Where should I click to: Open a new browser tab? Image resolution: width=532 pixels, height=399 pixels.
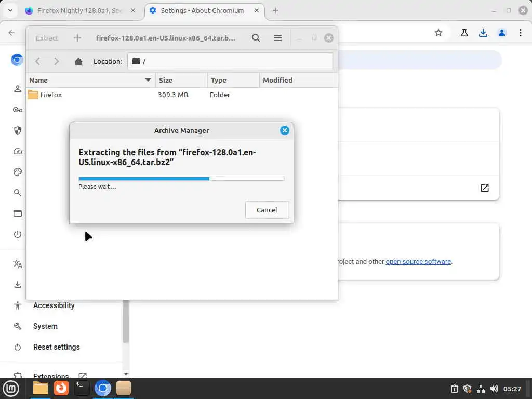click(275, 10)
